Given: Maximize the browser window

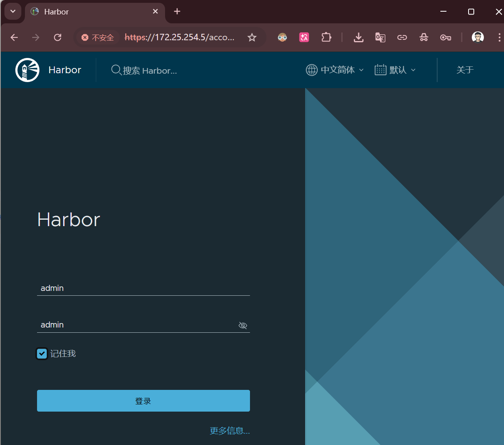Looking at the screenshot, I should 471,12.
